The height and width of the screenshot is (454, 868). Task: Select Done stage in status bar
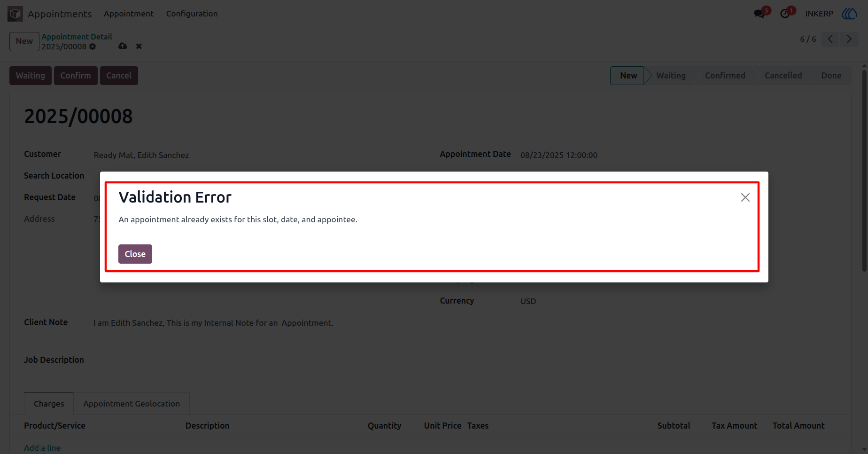pos(831,76)
